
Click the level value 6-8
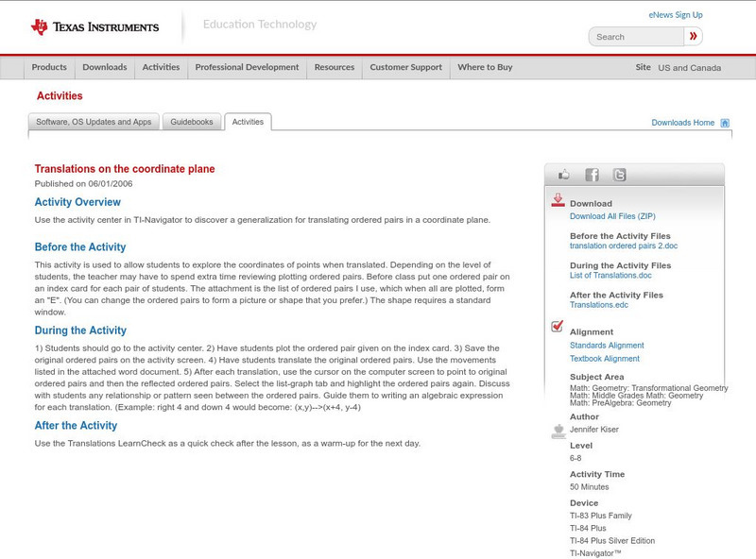(576, 458)
